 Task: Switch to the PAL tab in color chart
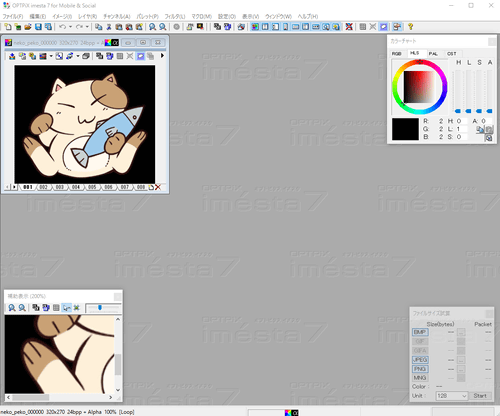click(x=433, y=54)
